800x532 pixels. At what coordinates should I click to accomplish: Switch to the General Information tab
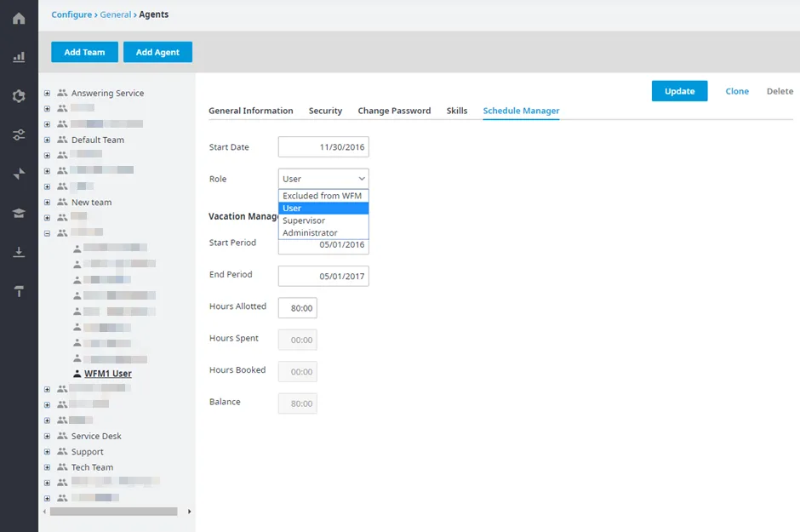(250, 111)
